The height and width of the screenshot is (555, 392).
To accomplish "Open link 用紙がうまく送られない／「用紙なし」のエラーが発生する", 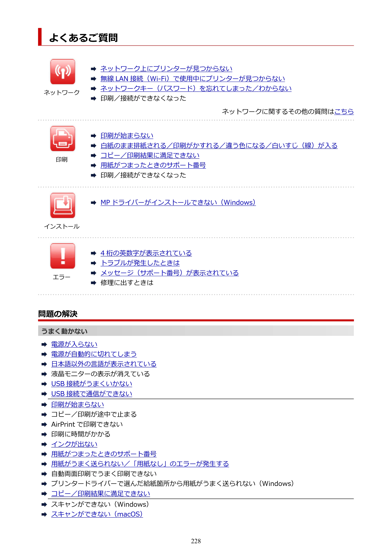I will coord(140,464).
